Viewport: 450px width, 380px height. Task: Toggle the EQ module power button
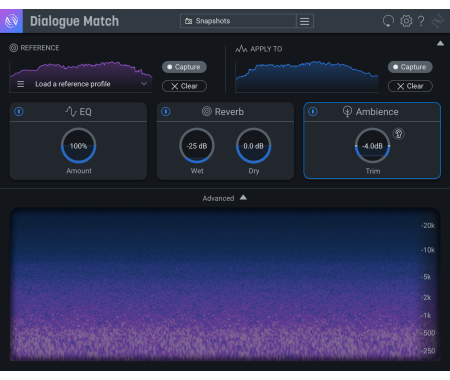[19, 111]
